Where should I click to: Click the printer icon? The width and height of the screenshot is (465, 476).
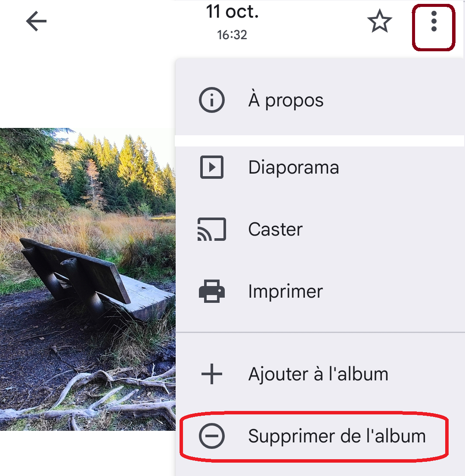212,291
